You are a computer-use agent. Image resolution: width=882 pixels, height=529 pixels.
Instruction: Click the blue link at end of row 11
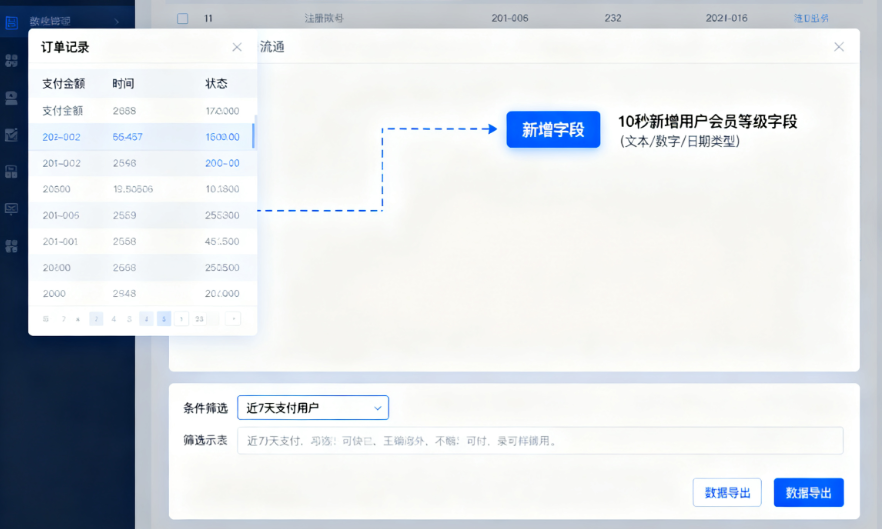pos(811,19)
